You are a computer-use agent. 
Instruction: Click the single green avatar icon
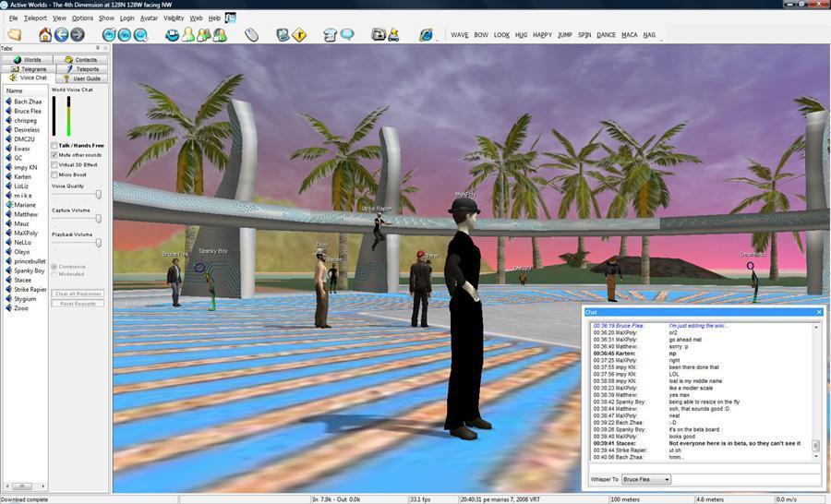[x=188, y=35]
